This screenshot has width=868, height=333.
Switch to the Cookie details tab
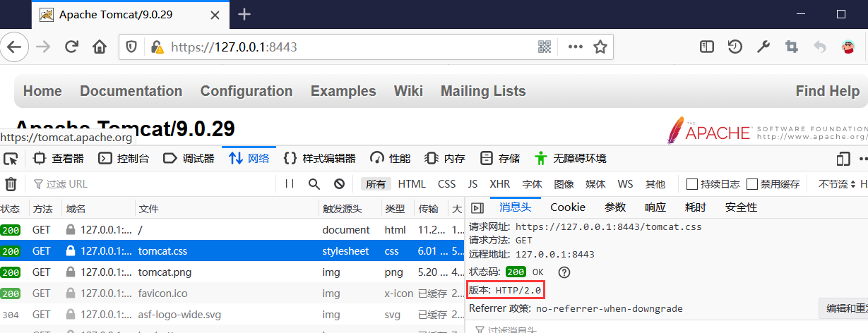pos(568,207)
